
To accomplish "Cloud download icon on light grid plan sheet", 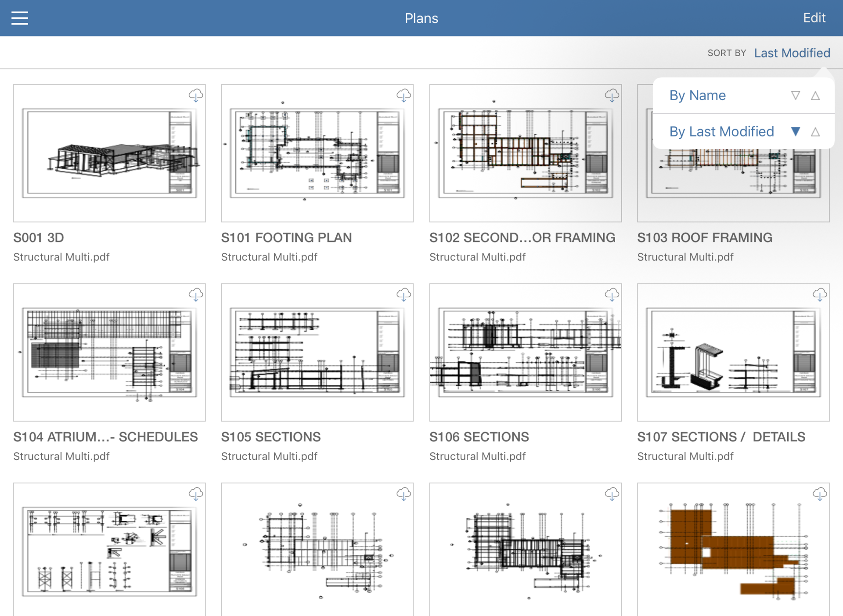I will click(403, 494).
